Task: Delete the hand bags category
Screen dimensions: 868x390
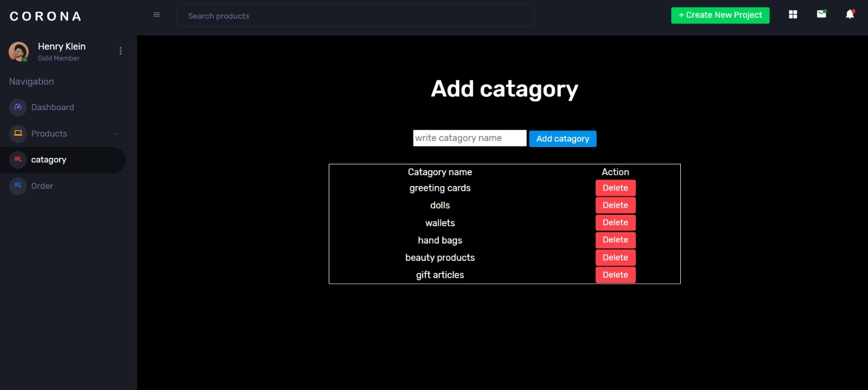Action: pos(615,240)
